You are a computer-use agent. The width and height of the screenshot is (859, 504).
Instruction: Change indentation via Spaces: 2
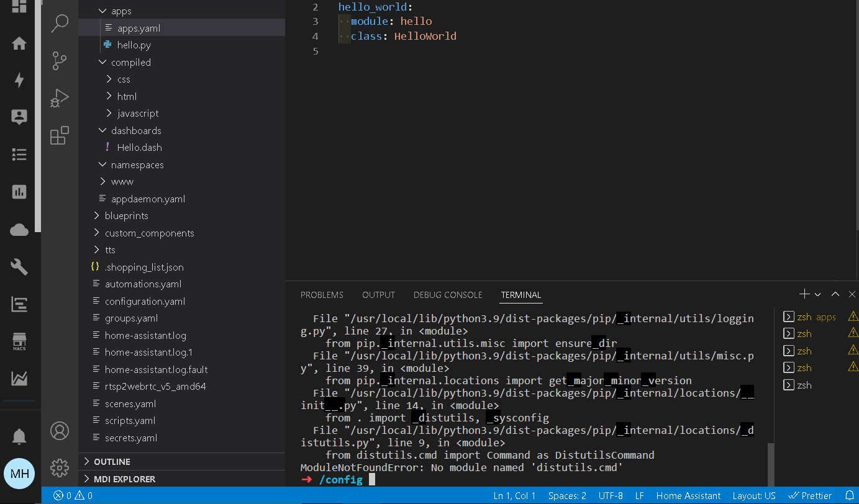coord(567,495)
